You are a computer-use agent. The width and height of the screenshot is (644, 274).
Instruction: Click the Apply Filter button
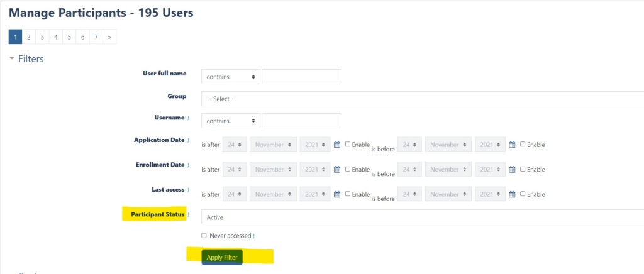point(222,257)
